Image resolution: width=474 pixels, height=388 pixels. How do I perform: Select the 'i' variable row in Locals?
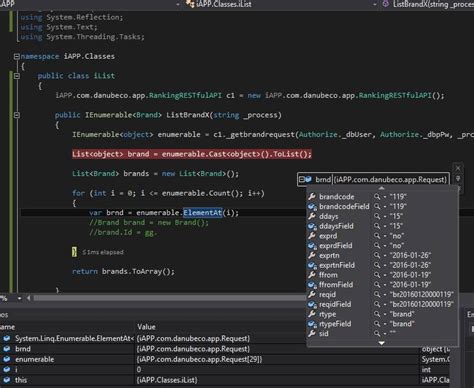click(225, 370)
